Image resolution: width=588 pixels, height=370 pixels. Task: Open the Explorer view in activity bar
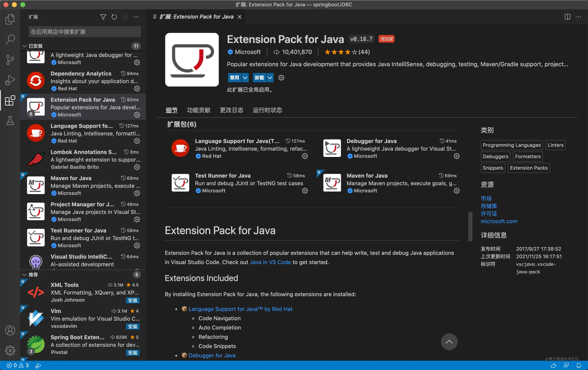point(10,19)
